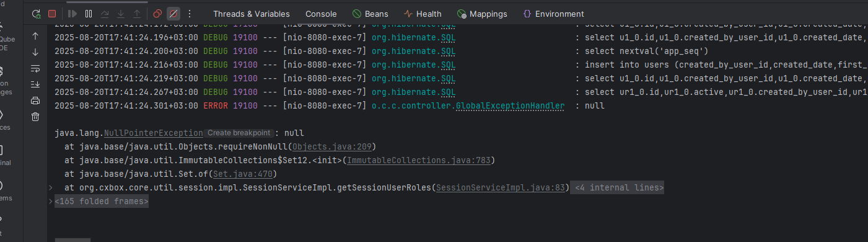Select the Console tab
The width and height of the screenshot is (868, 242).
click(321, 14)
